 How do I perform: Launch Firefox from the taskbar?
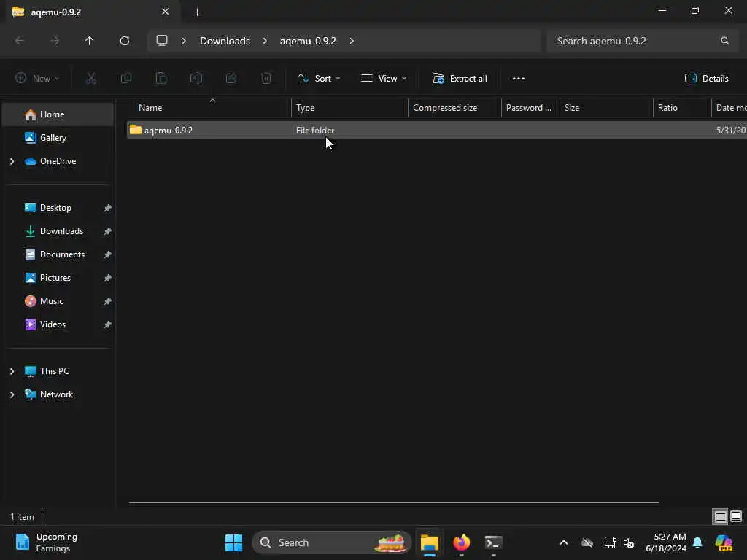click(x=461, y=542)
